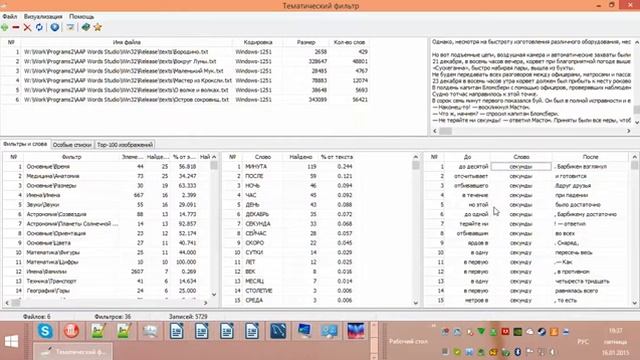The width and height of the screenshot is (640, 360).
Task: Click the Тематический ф... taskbar window button
Action: coord(73,351)
